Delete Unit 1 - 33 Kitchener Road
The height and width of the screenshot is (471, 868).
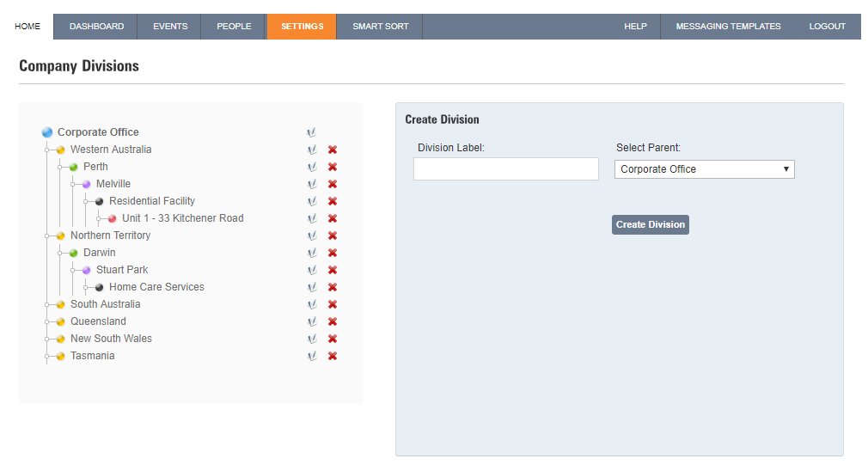click(x=333, y=218)
